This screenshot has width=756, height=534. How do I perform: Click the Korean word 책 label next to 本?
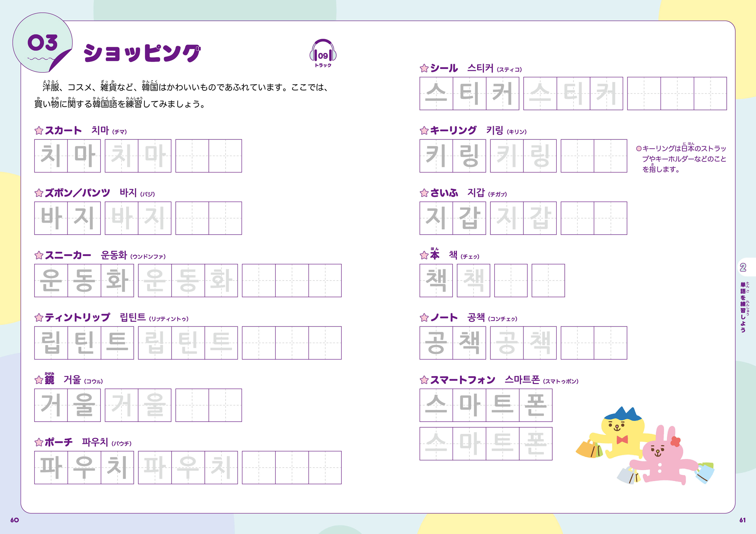coord(453,255)
